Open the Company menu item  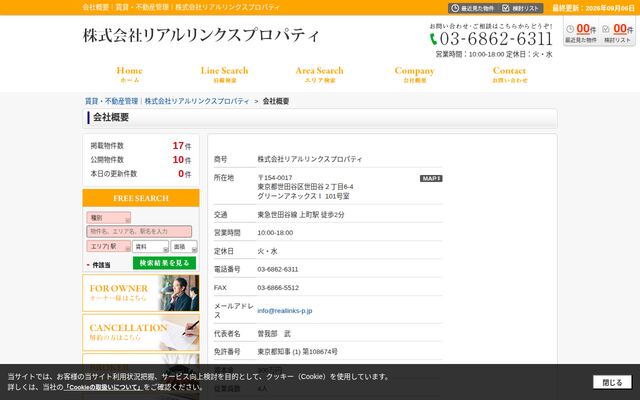(415, 74)
